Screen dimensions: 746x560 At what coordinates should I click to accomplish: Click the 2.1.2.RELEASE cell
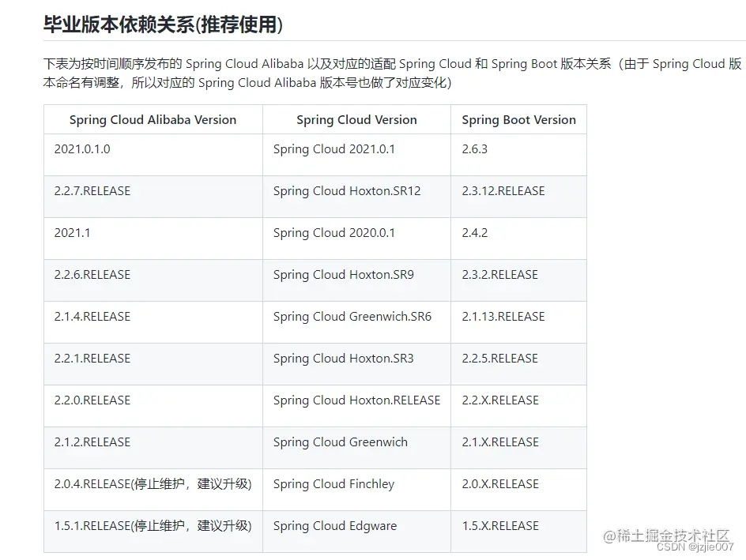153,448
